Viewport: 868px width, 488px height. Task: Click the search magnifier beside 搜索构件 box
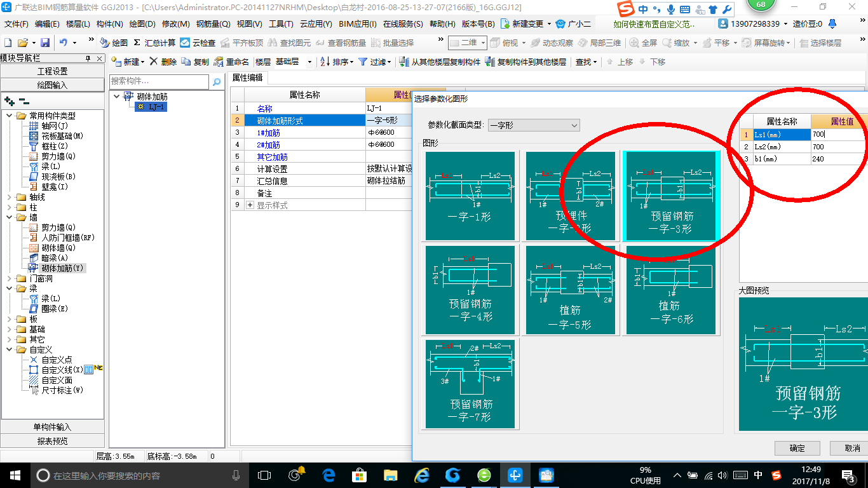tap(216, 81)
